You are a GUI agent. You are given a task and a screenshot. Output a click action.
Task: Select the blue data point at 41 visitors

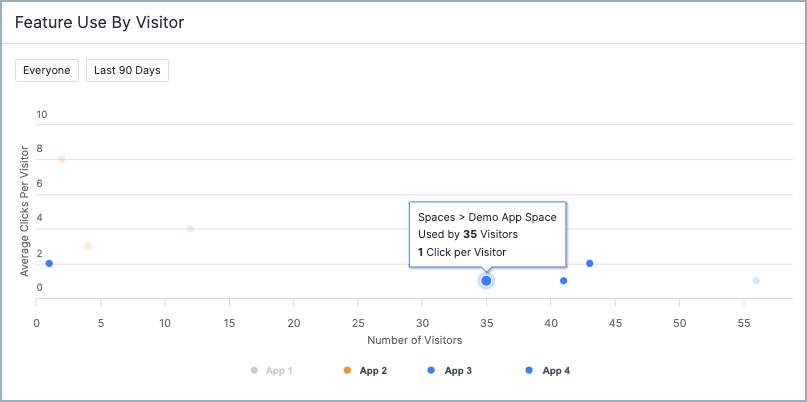[564, 281]
